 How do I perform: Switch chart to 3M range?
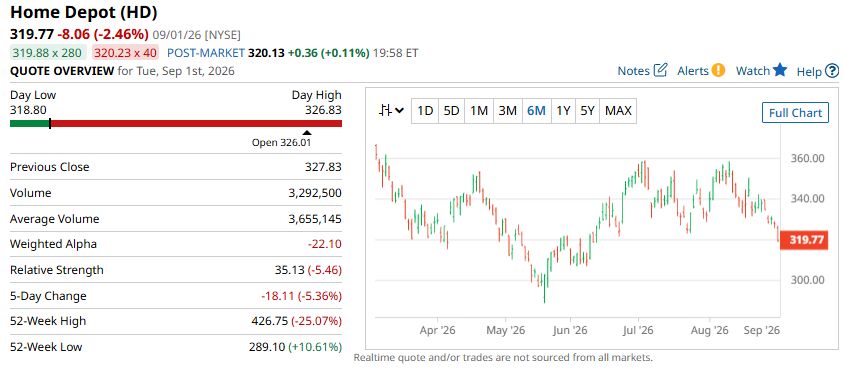(x=508, y=111)
